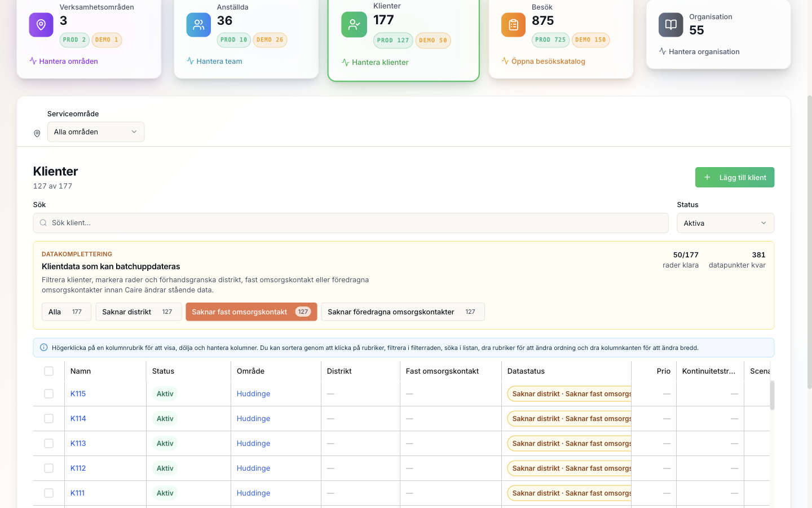Screen dimensions: 812x508
Task: Toggle the select-all checkbox in table header
Action: [49, 371]
